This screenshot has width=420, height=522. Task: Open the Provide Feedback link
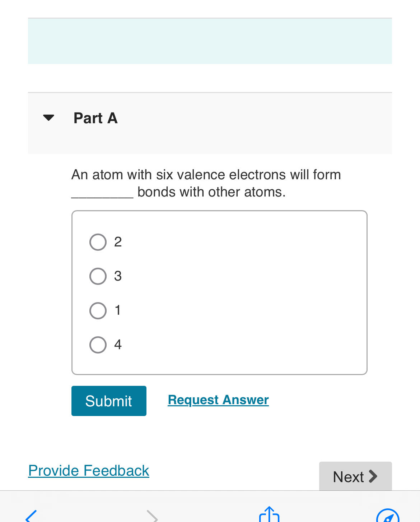[x=88, y=471]
